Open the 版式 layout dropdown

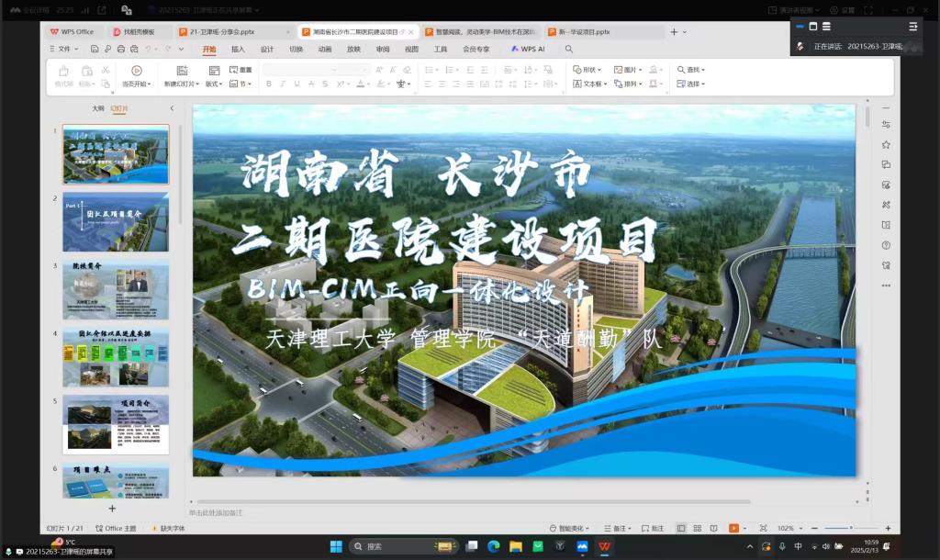pos(214,84)
